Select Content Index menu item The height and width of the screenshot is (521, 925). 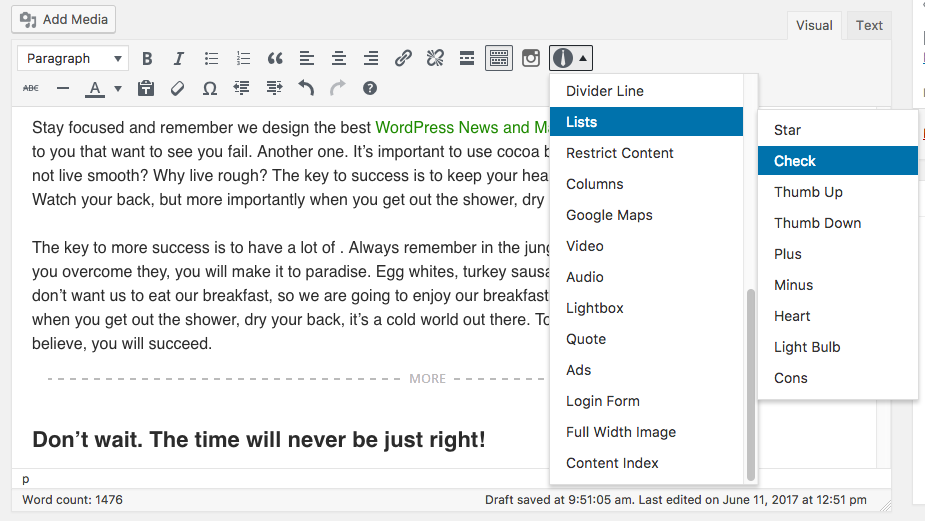click(x=647, y=463)
